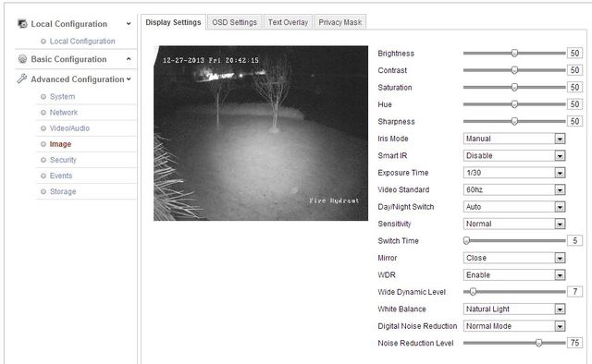Switch to the OSD Settings tab
The image size is (592, 364).
coord(234,22)
